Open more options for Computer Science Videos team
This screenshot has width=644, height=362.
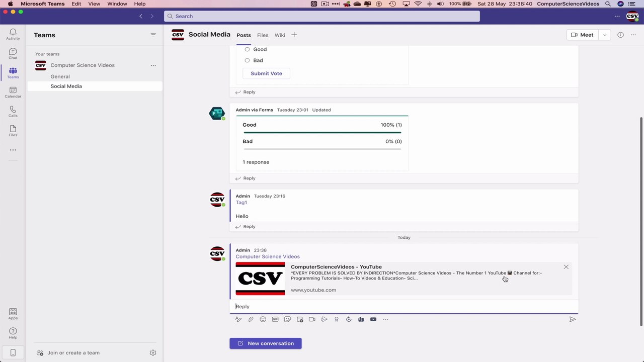pos(153,65)
